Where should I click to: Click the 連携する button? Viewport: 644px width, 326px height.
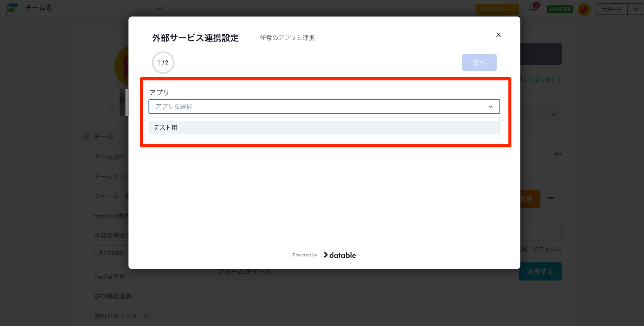pos(540,271)
